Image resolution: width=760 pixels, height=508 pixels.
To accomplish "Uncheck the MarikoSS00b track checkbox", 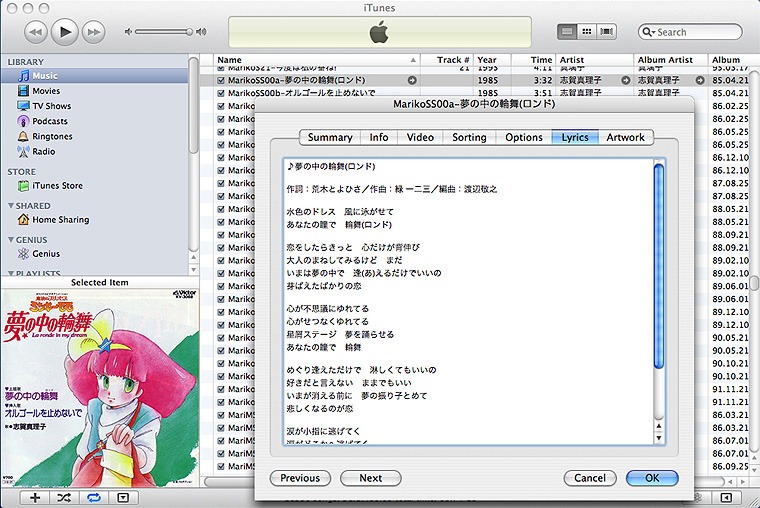I will pyautogui.click(x=221, y=93).
